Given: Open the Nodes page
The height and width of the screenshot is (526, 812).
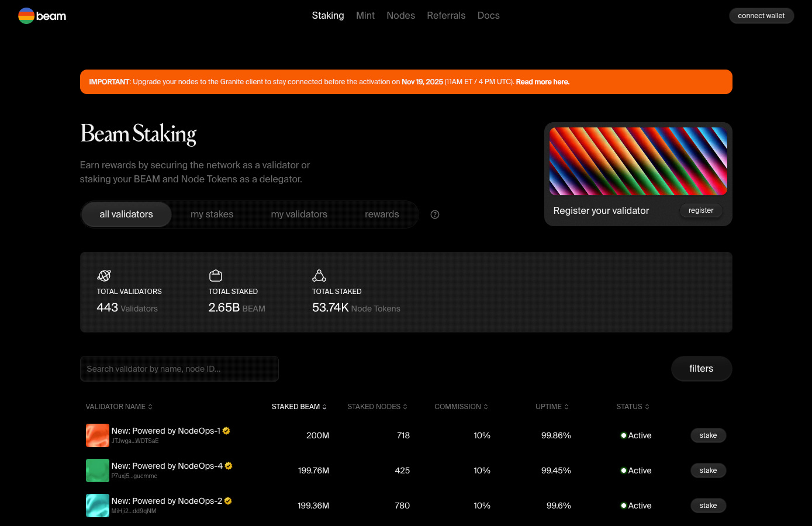Looking at the screenshot, I should (x=400, y=16).
